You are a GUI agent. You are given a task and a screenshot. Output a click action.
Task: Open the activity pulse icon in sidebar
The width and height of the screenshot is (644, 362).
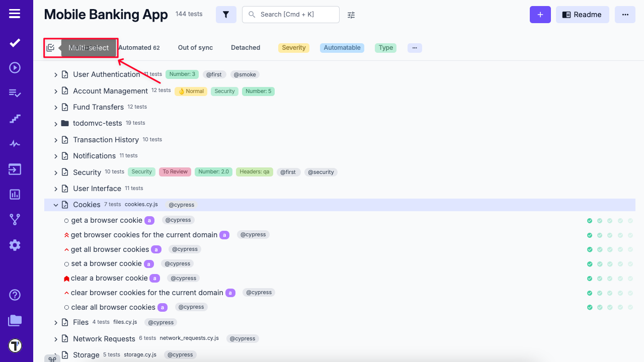pos(15,143)
